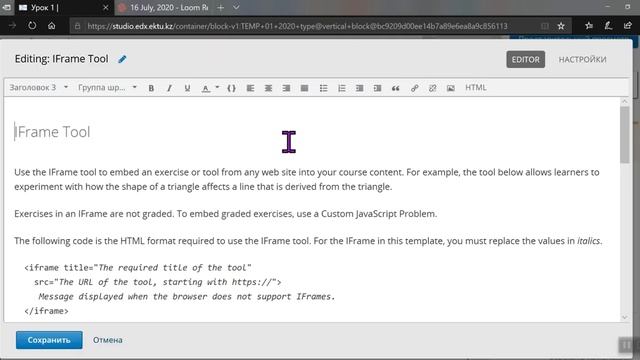
Task: Open the tab list dropdown chevron
Action: 236,7
